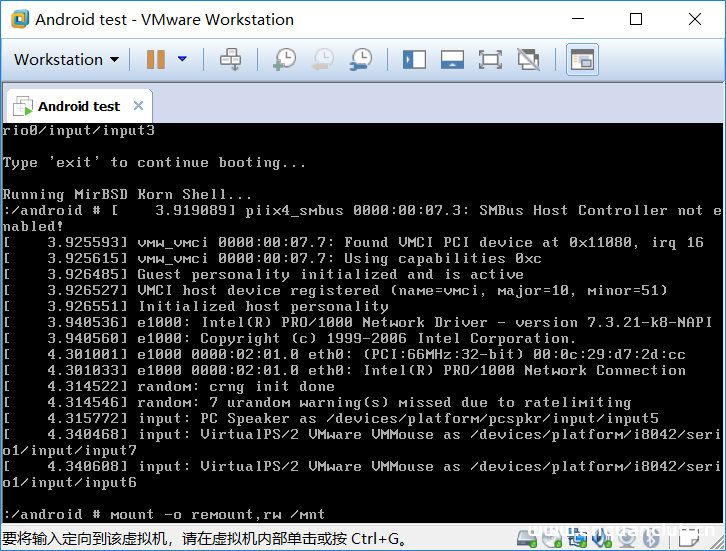Click inside the VM console screen

[x=362, y=323]
